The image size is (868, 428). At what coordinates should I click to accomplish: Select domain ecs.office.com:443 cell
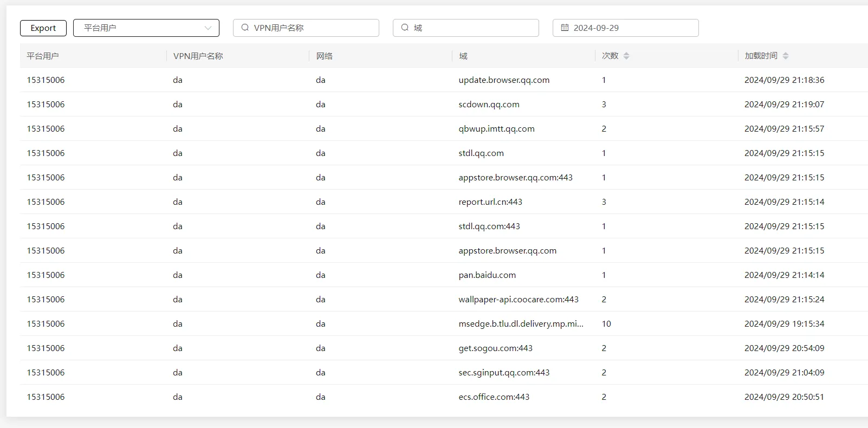tap(494, 397)
